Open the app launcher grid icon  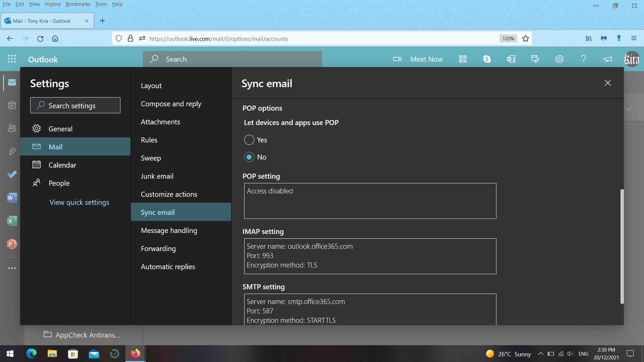tap(12, 59)
